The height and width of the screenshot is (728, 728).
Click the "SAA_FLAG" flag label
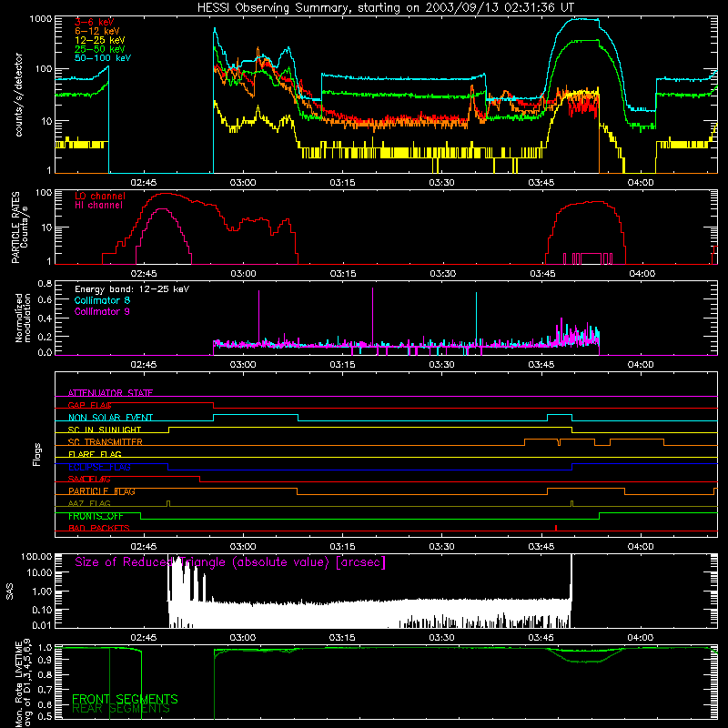click(89, 479)
